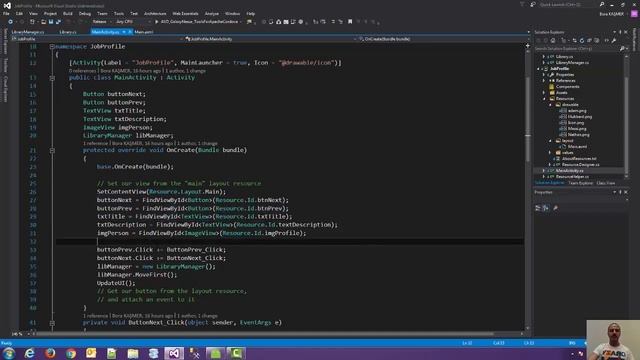
Task: Select Main.axml in the layout folder
Action: pos(577,147)
